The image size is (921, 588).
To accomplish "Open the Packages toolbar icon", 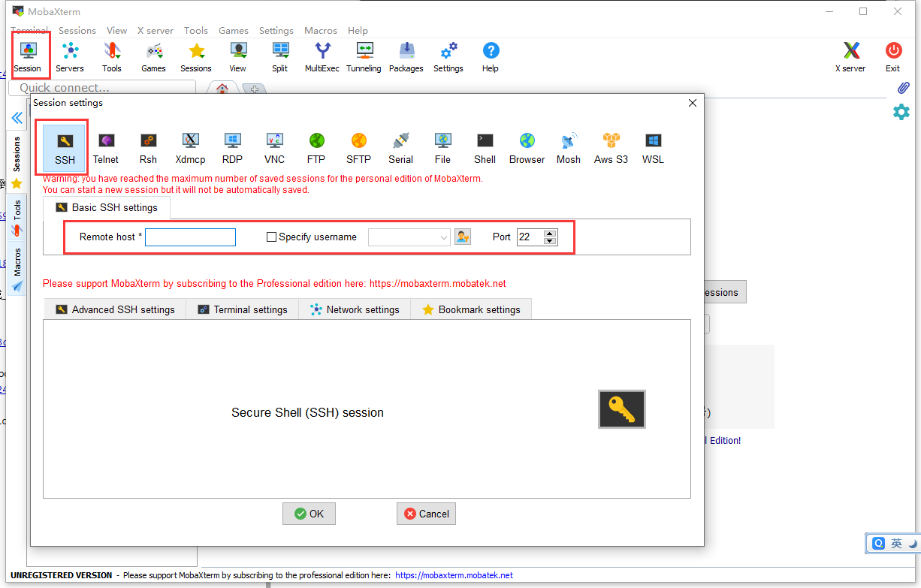I will [406, 56].
